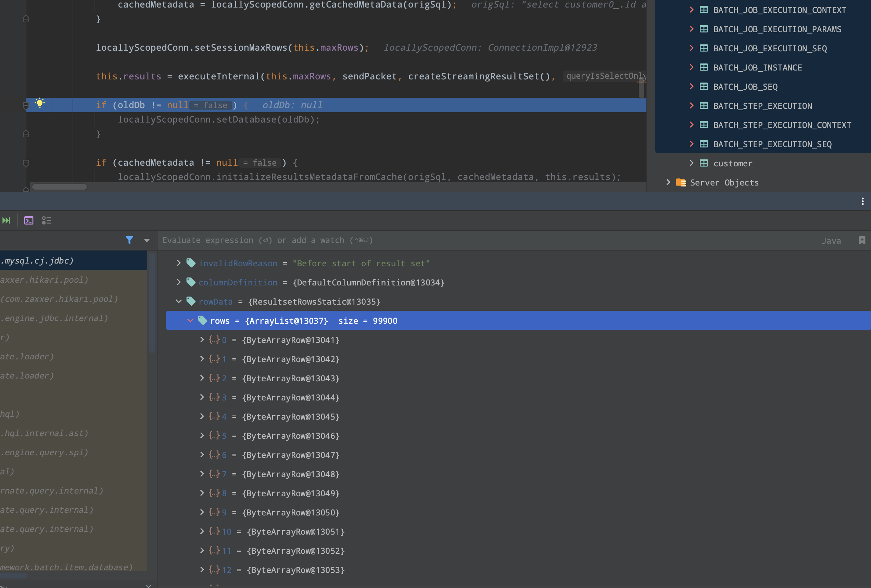871x588 pixels.
Task: Click the tag icon beside rows
Action: pos(202,320)
